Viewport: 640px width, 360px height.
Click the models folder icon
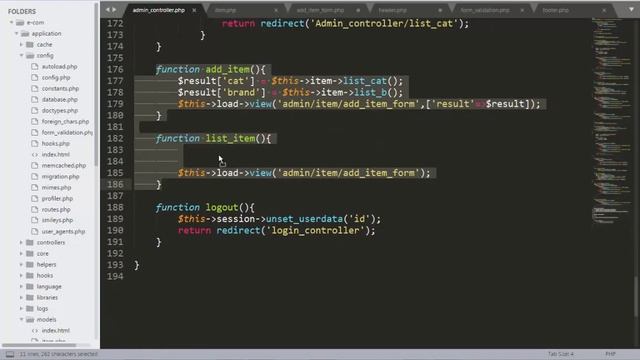30,320
